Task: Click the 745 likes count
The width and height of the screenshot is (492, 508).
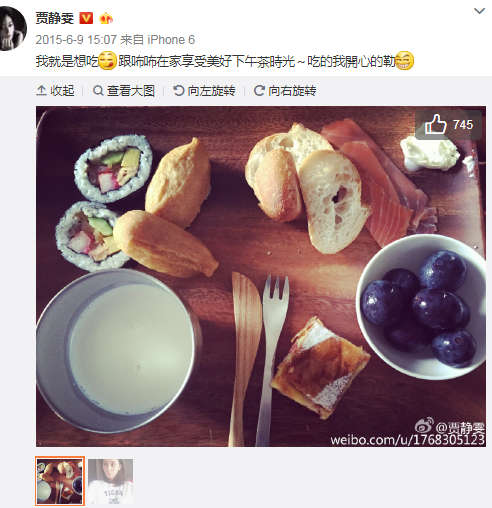Action: [463, 125]
